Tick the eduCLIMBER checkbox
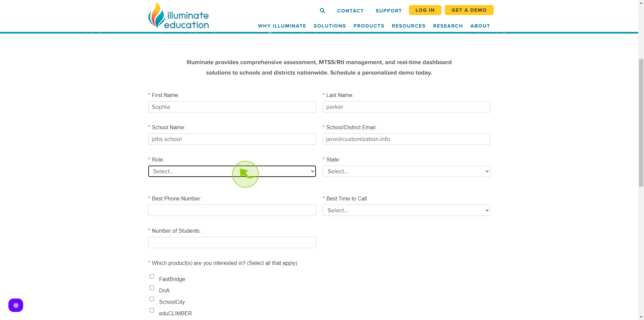 pos(152,310)
